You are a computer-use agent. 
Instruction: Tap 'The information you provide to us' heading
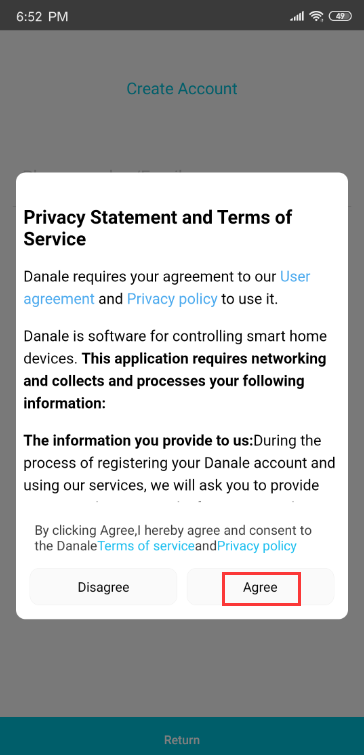(139, 441)
